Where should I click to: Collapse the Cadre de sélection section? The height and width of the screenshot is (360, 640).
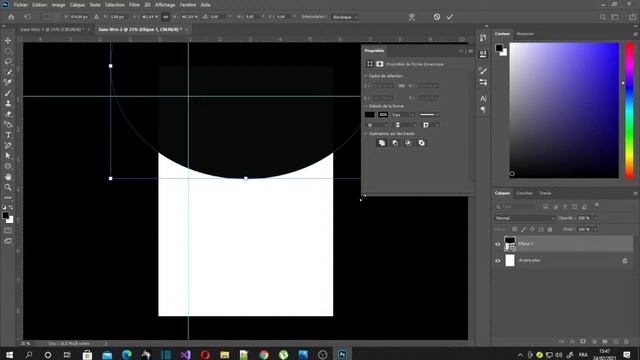tap(366, 76)
